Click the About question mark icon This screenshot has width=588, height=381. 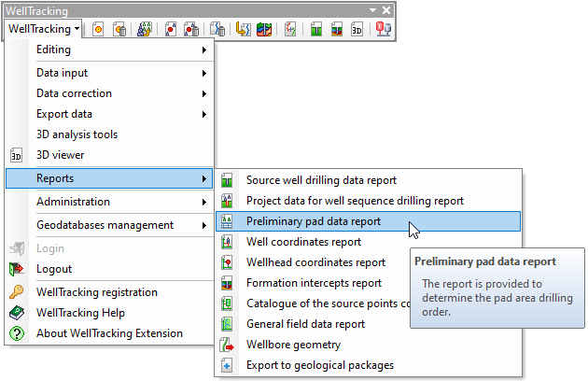(17, 333)
